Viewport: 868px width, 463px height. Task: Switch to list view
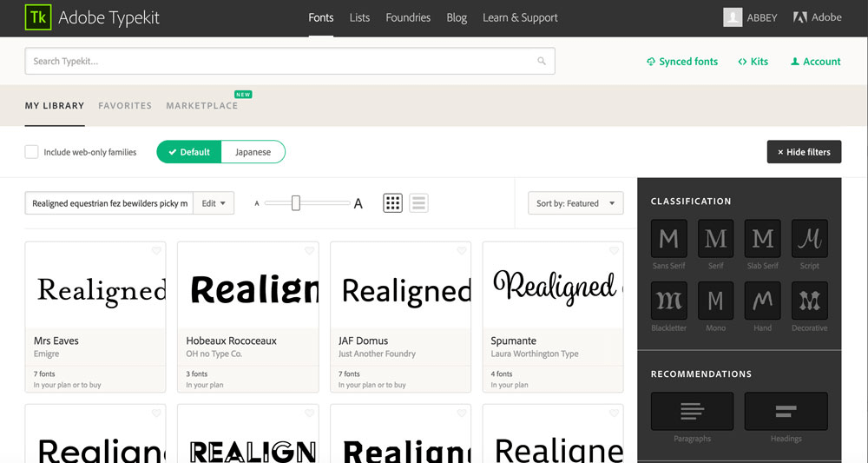click(x=418, y=203)
